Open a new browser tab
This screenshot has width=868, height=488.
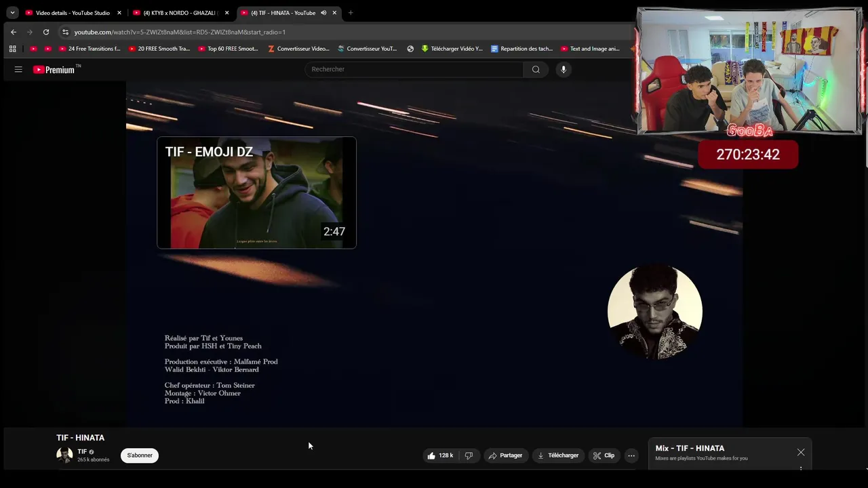(x=351, y=13)
